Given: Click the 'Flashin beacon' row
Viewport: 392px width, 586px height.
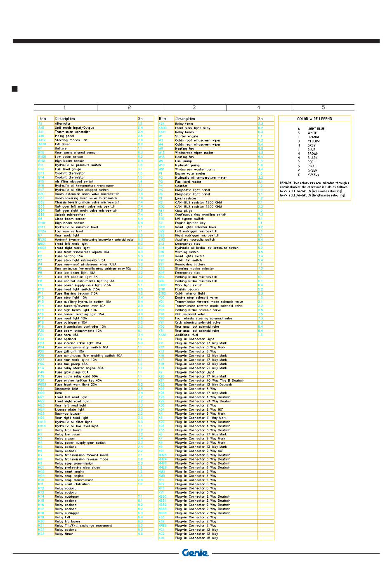Looking at the screenshot, I should coord(216,289).
